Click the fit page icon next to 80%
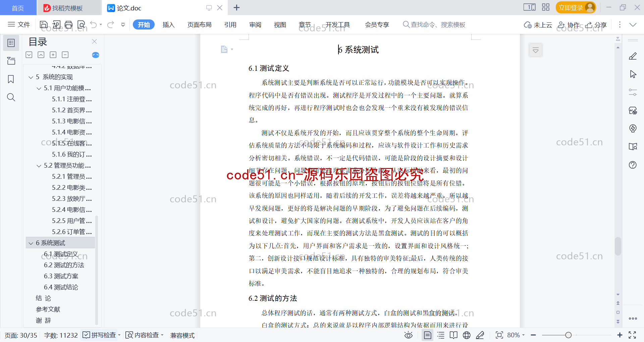Image resolution: width=644 pixels, height=342 pixels. 499,335
